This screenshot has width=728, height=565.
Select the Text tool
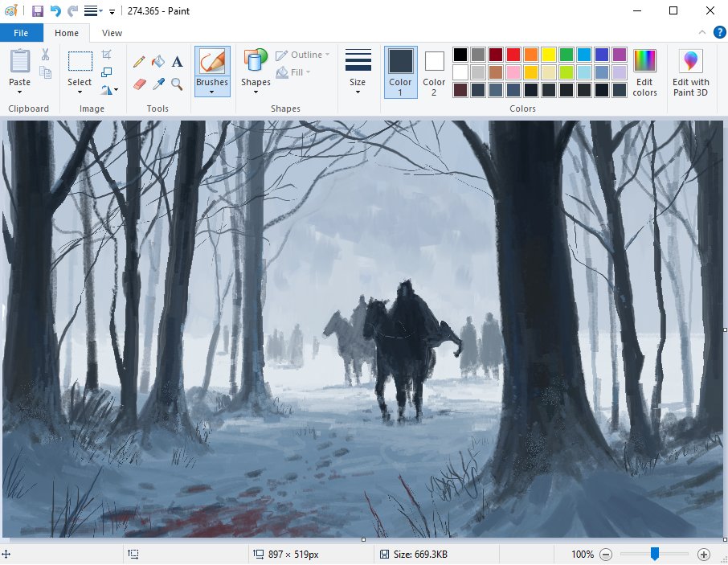[x=177, y=61]
